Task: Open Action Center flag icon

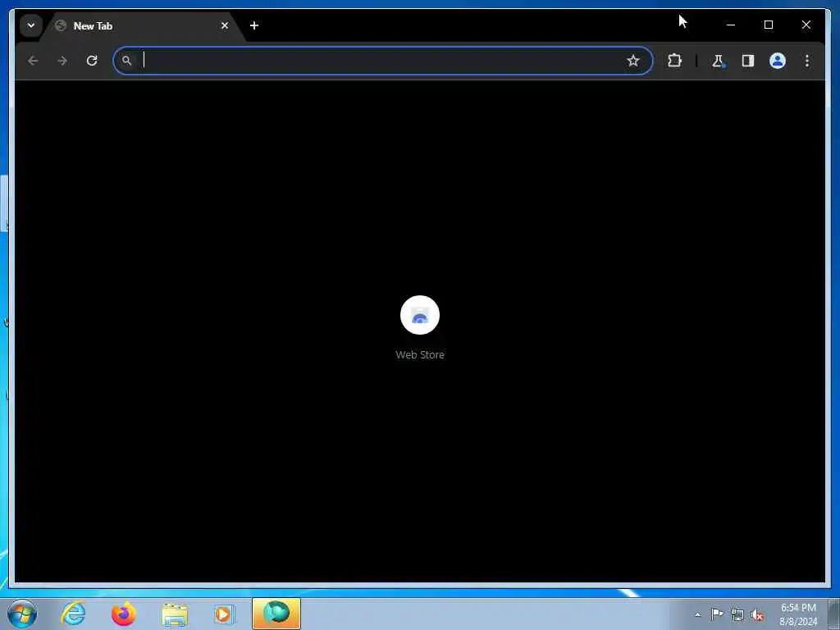Action: [717, 614]
